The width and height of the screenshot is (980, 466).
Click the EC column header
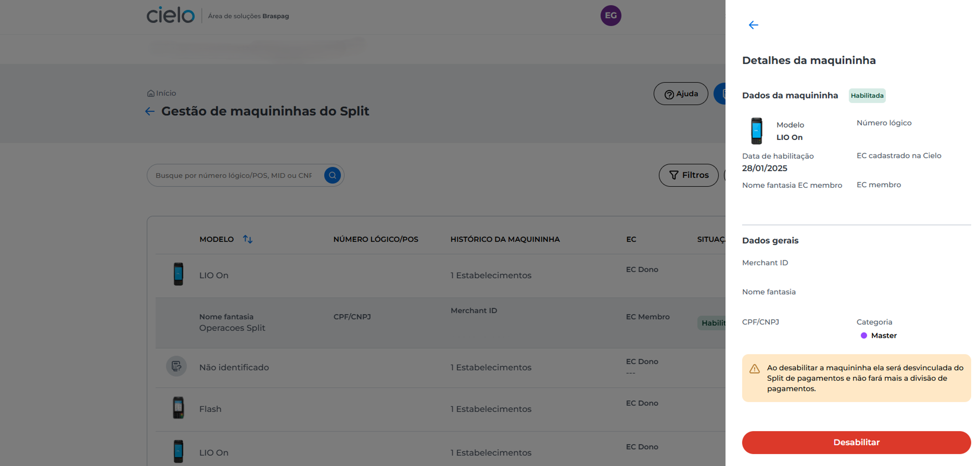pos(631,239)
